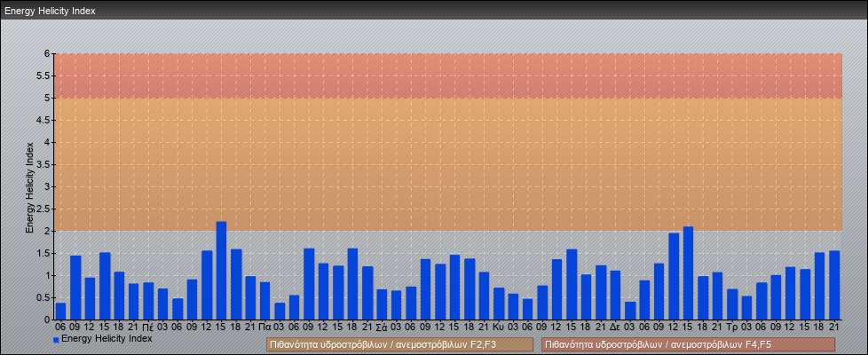868x355 pixels.
Task: Select the Κυ day label on x-axis
Action: pyautogui.click(x=498, y=327)
